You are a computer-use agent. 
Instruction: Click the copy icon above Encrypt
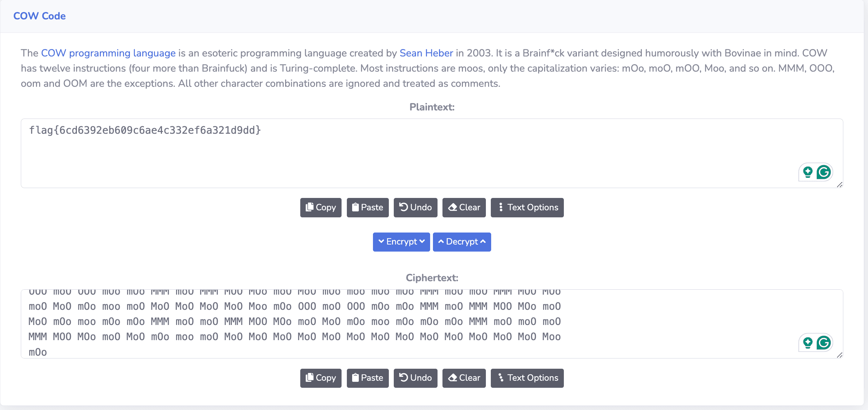(x=310, y=207)
